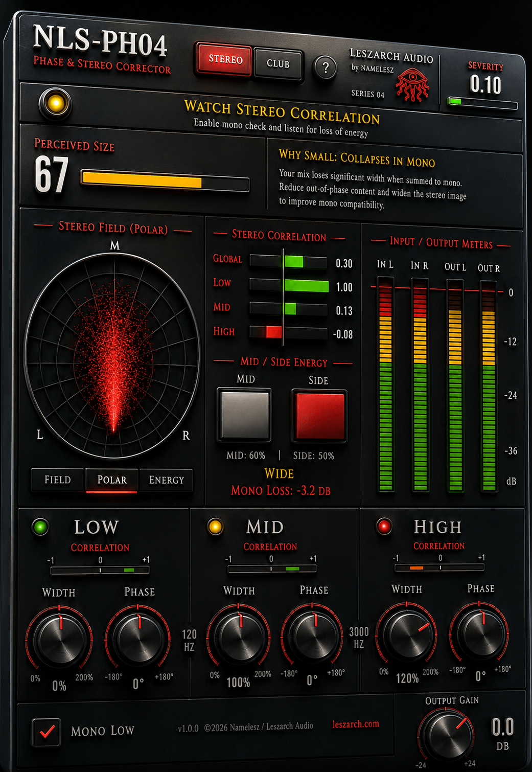Select the POLAR view tab
Screen dimensions: 532x772
pyautogui.click(x=112, y=480)
